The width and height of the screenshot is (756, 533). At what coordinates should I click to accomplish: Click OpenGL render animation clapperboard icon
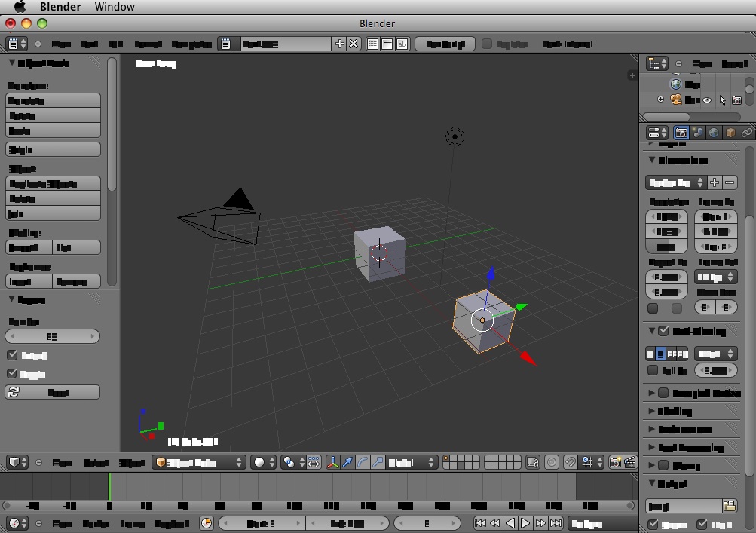(630, 462)
